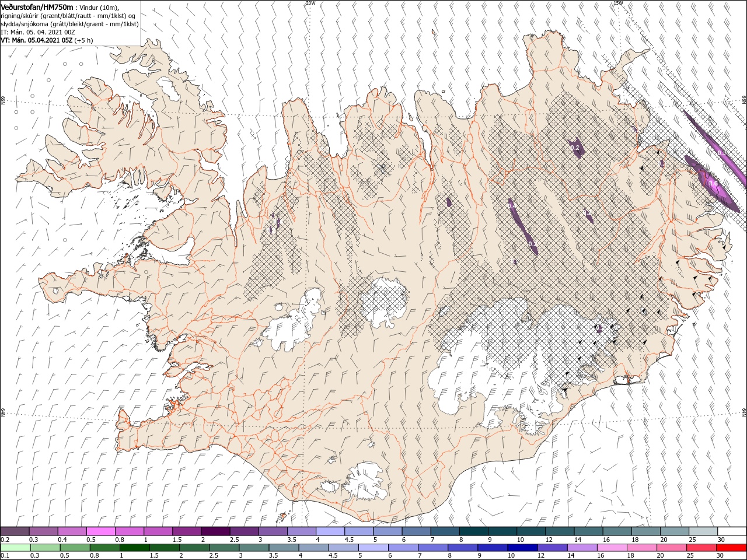Click the Veðurstofan/HM750m title text

(x=37, y=7)
